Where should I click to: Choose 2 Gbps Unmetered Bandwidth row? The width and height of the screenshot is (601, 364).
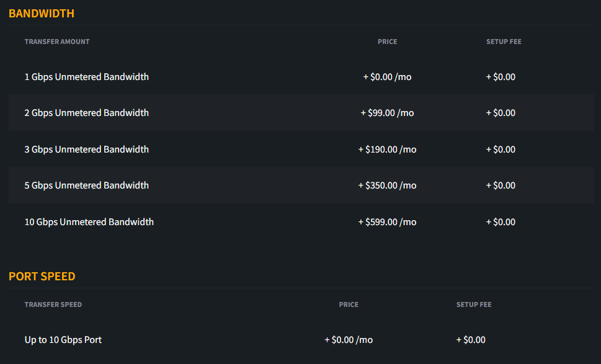[301, 113]
